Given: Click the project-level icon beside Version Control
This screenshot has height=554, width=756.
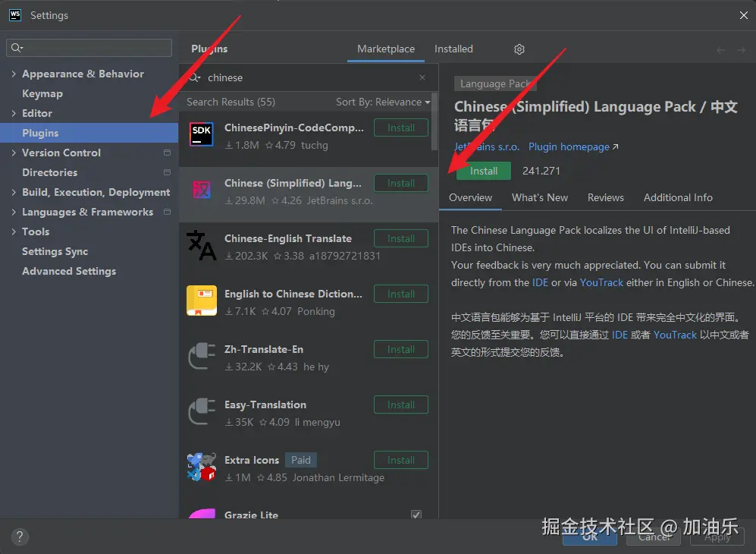Looking at the screenshot, I should 168,153.
